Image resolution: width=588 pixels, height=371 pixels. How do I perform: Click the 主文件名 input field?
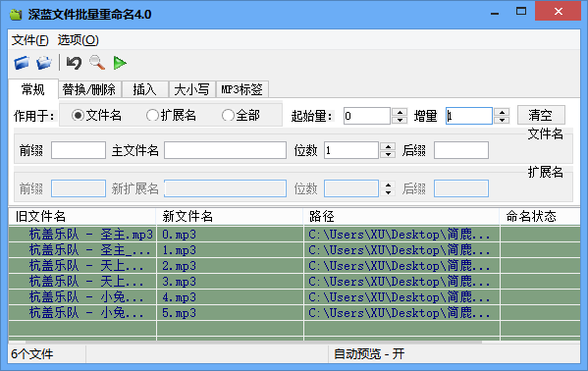click(x=226, y=150)
